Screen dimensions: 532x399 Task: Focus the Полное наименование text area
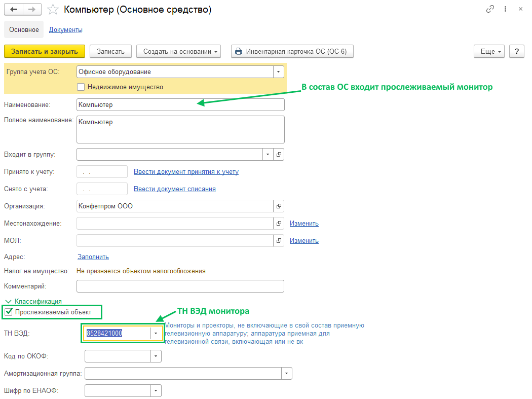click(x=180, y=130)
